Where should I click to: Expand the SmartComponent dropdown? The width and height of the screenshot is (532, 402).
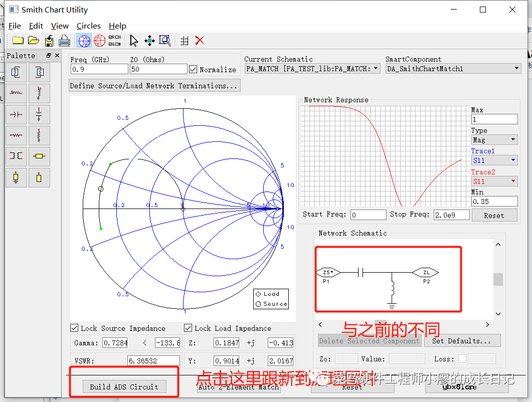453,69
